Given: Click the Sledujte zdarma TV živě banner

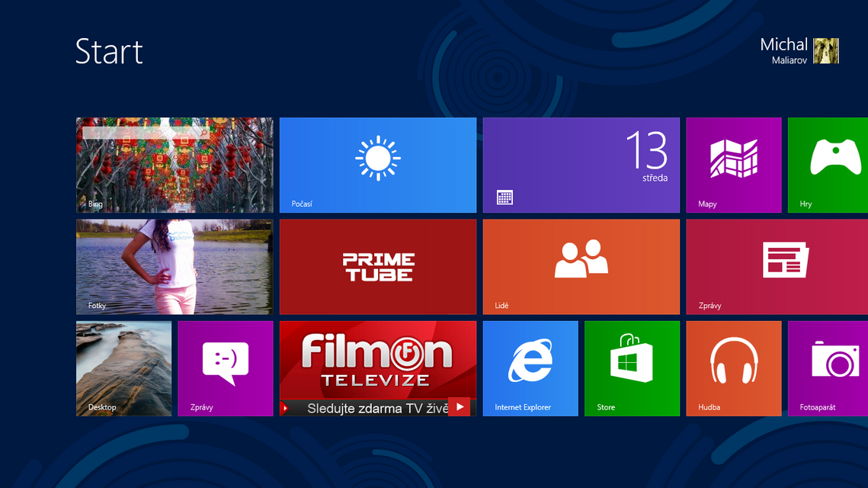Looking at the screenshot, I should coord(373,407).
